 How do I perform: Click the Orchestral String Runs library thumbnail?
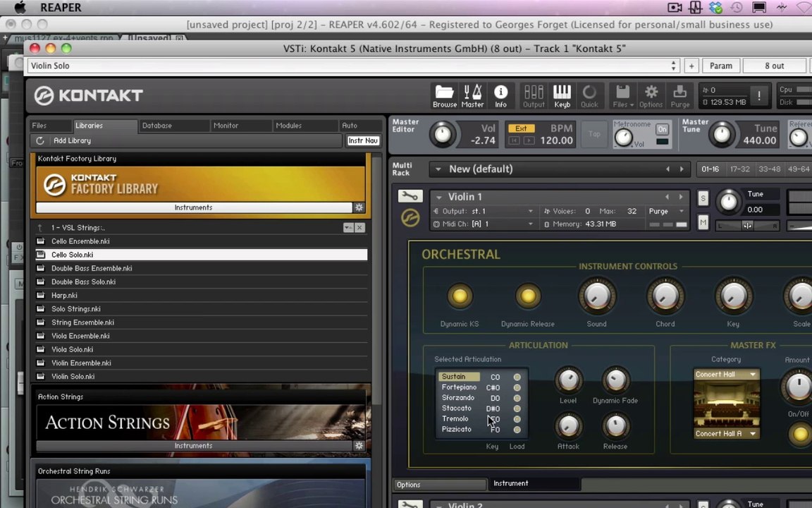(201, 494)
